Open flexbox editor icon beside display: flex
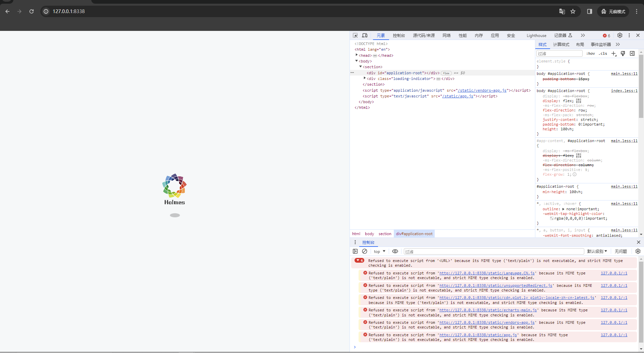 579,101
